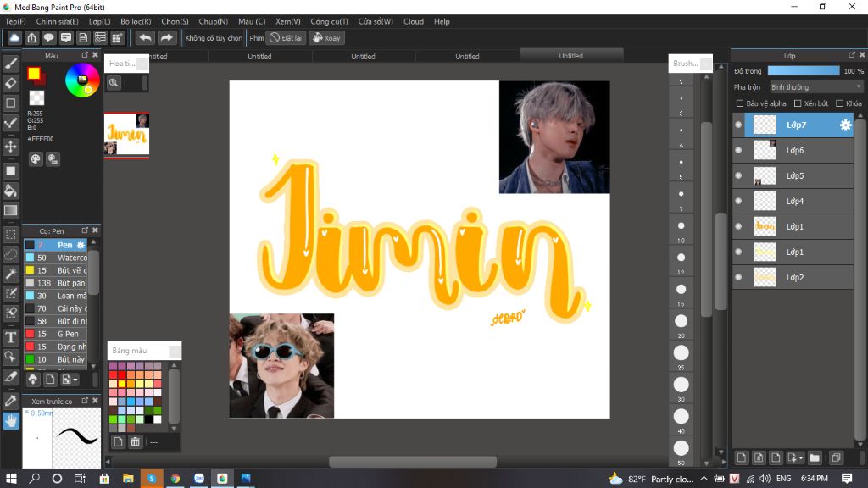Toggle the Khóa lock checkbox
This screenshot has height=488, width=868.
point(839,103)
